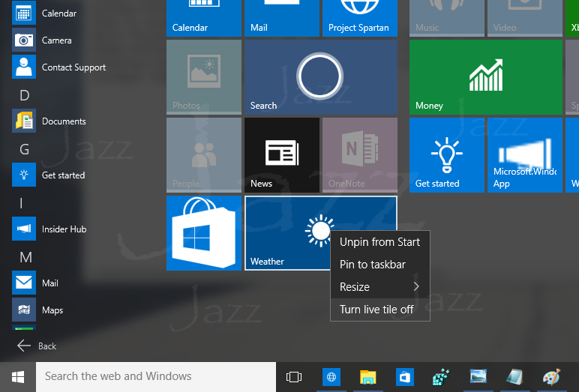Open Calendar in the apps list
The width and height of the screenshot is (579, 392).
44,13
